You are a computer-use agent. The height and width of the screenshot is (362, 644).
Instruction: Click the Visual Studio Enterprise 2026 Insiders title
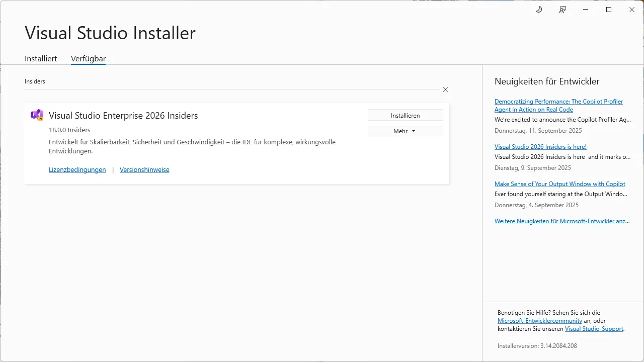123,116
